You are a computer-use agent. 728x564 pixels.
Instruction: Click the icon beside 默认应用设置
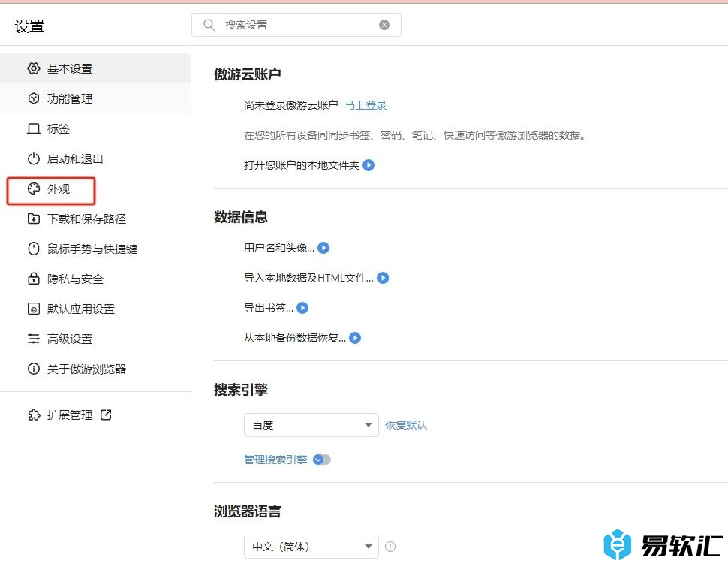pos(34,309)
